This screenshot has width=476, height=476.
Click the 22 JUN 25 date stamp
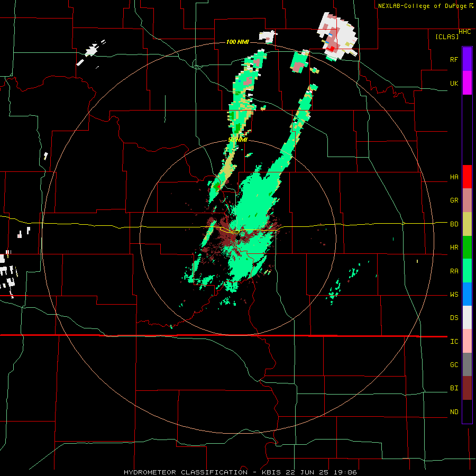(308, 472)
